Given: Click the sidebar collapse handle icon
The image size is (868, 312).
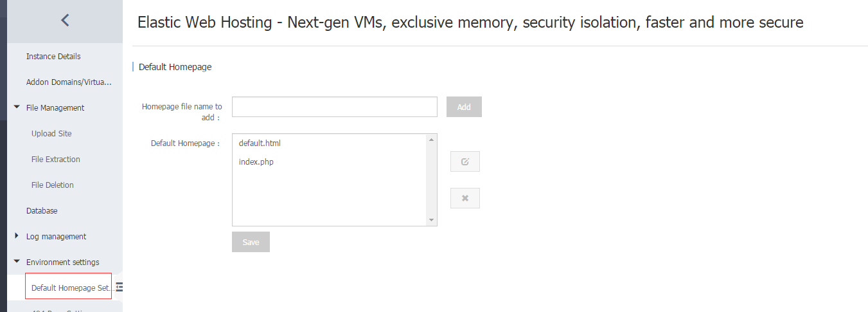Looking at the screenshot, I should (x=119, y=287).
